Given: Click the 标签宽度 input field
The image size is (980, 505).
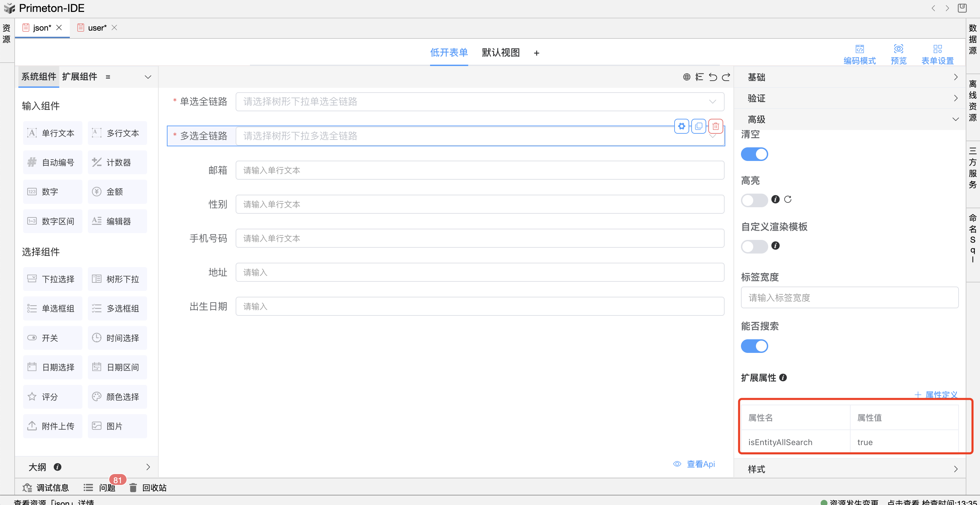Looking at the screenshot, I should pyautogui.click(x=849, y=298).
